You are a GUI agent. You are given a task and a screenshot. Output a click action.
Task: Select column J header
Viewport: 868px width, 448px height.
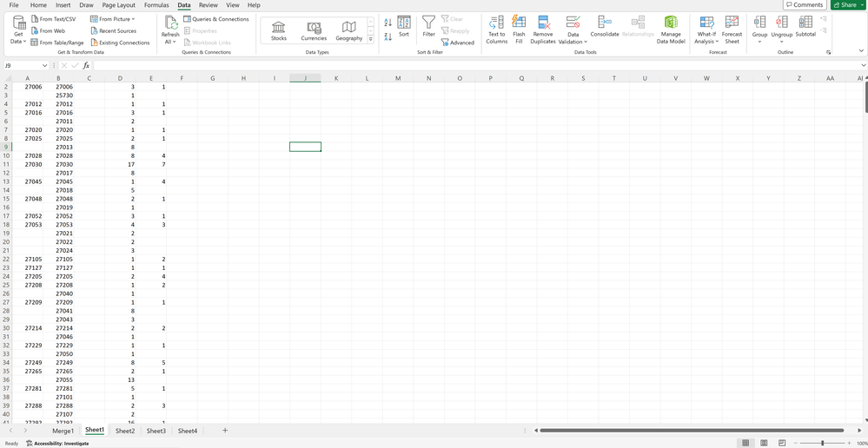pos(305,78)
